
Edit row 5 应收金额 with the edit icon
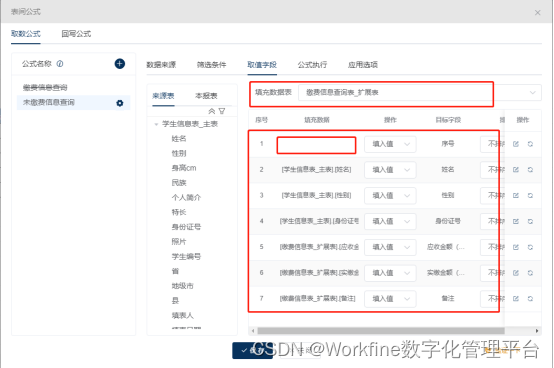tap(516, 247)
